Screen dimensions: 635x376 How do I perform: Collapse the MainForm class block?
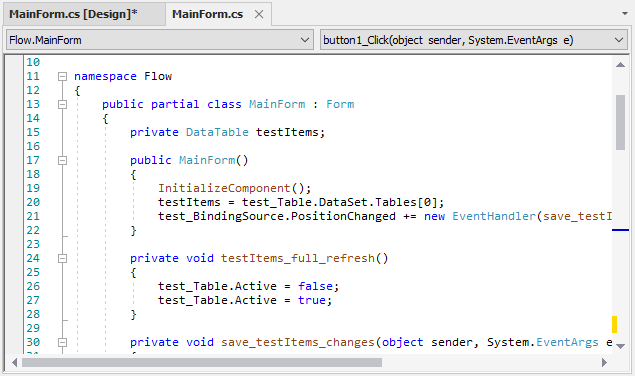[62, 105]
